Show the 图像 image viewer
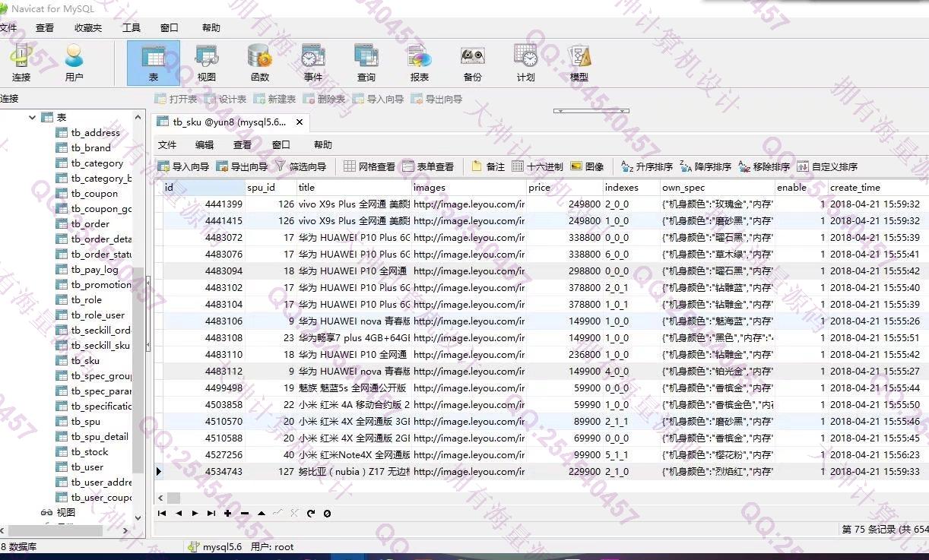 (587, 166)
